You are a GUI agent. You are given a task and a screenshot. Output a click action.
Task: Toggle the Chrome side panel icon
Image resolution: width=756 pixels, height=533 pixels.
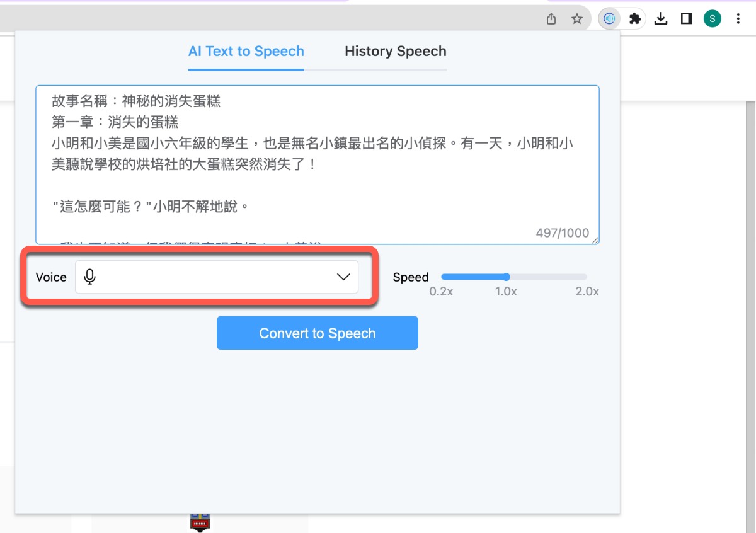687,19
